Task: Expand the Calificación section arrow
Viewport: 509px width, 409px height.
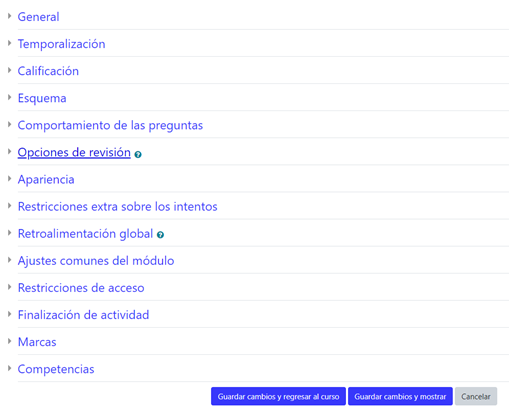Action: 9,70
